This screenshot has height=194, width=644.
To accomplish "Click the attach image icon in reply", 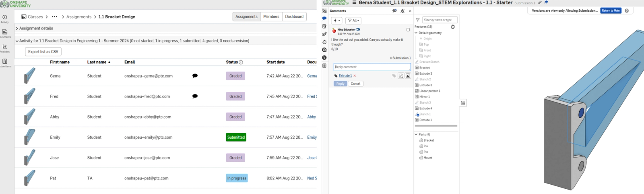I will click(408, 76).
